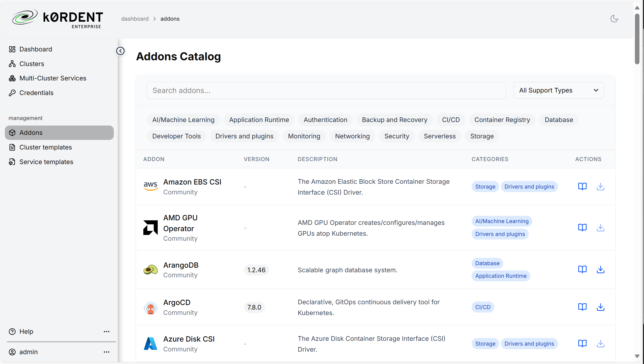Open docs for ArgoCD
Viewport: 644px width, 364px height.
click(582, 307)
